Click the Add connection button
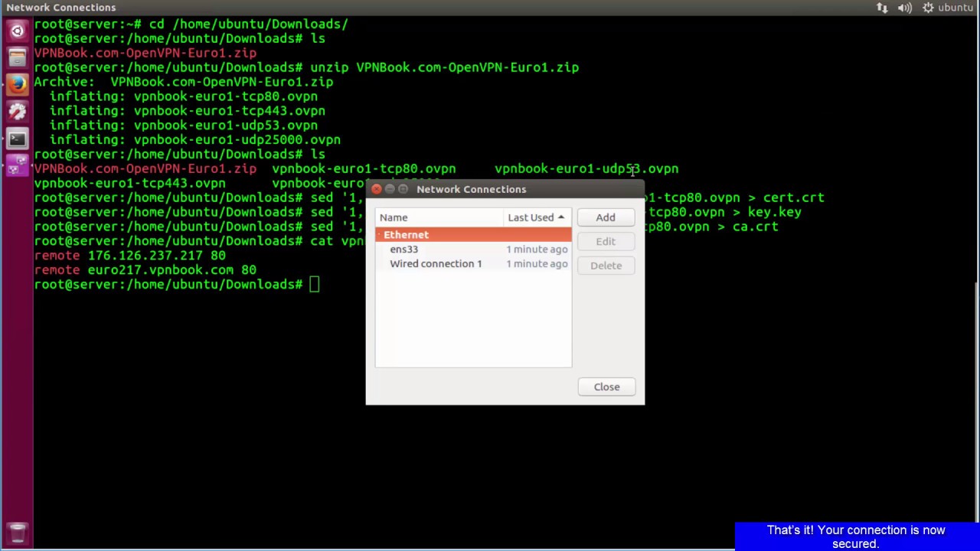The image size is (980, 551). point(606,217)
